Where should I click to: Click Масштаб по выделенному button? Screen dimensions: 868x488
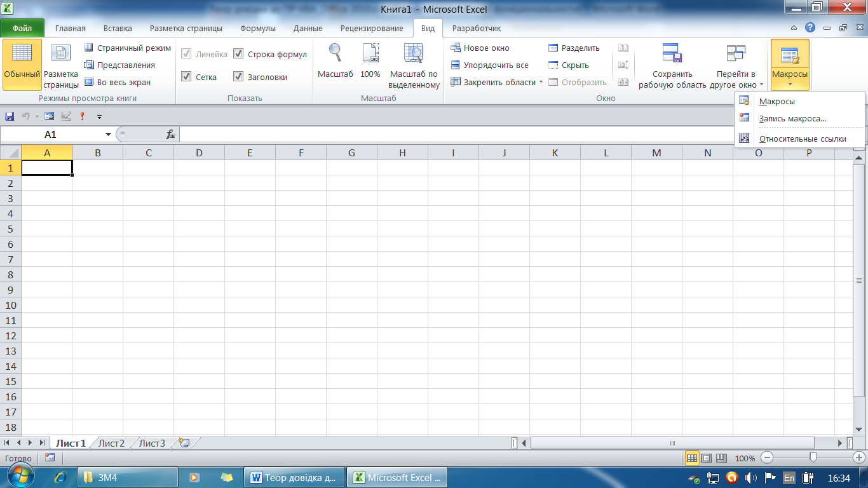[414, 65]
